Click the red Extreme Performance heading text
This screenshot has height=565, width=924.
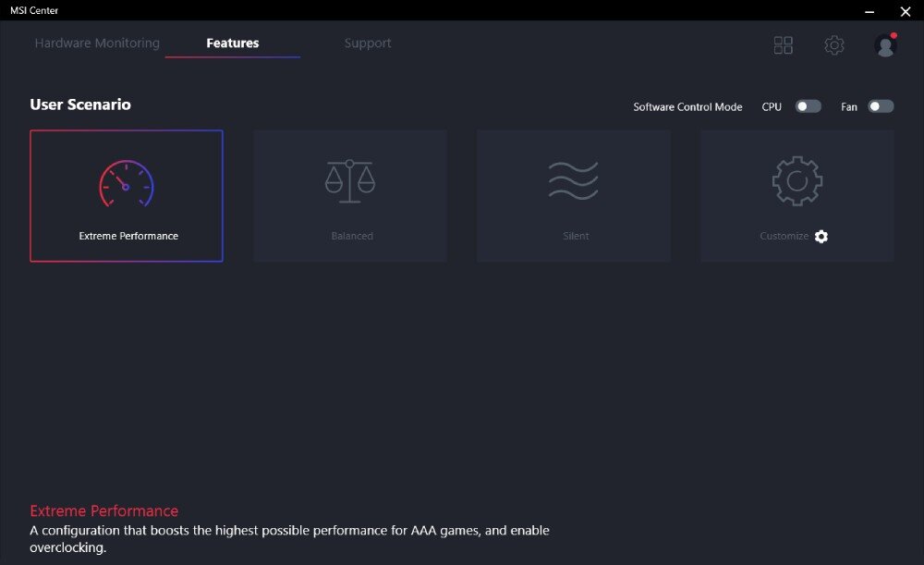(103, 510)
